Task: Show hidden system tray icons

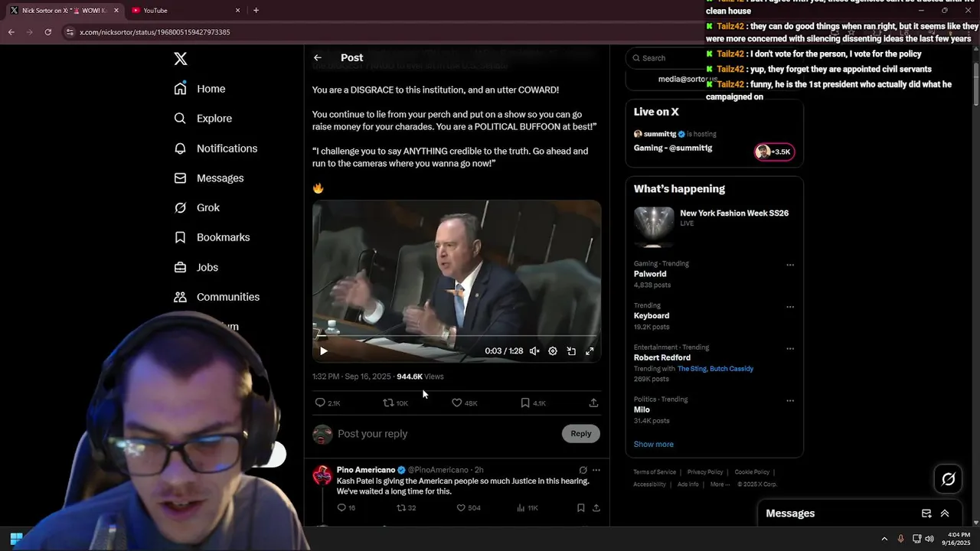Action: coord(884,539)
